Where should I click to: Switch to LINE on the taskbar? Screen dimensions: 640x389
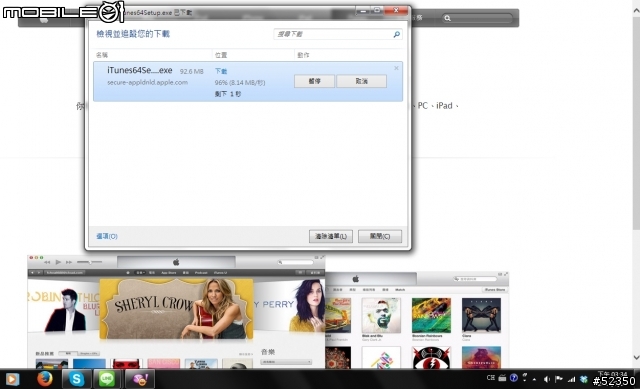(107, 379)
